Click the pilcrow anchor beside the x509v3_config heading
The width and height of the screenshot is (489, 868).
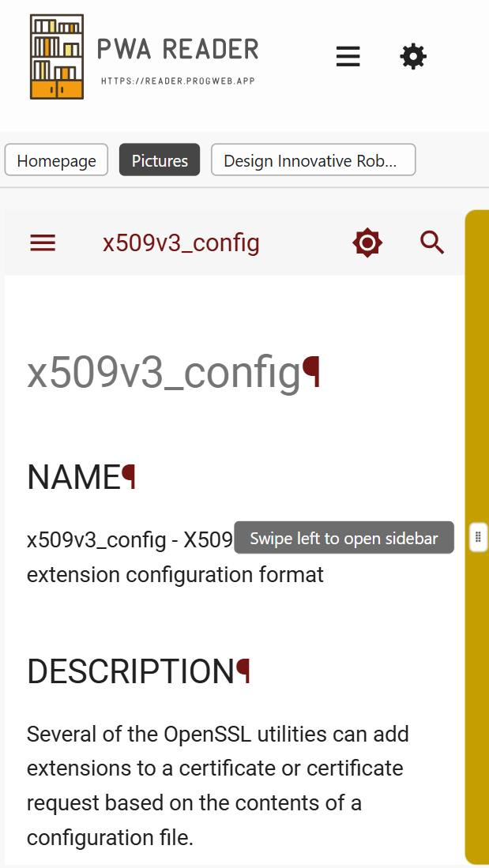[x=312, y=373]
